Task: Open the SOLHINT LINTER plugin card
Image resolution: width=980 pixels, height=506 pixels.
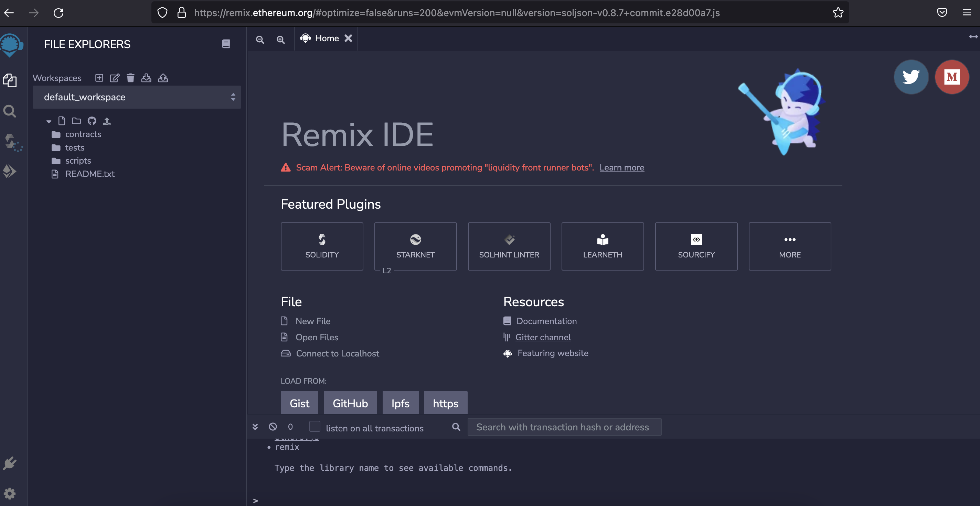Action: [x=509, y=246]
